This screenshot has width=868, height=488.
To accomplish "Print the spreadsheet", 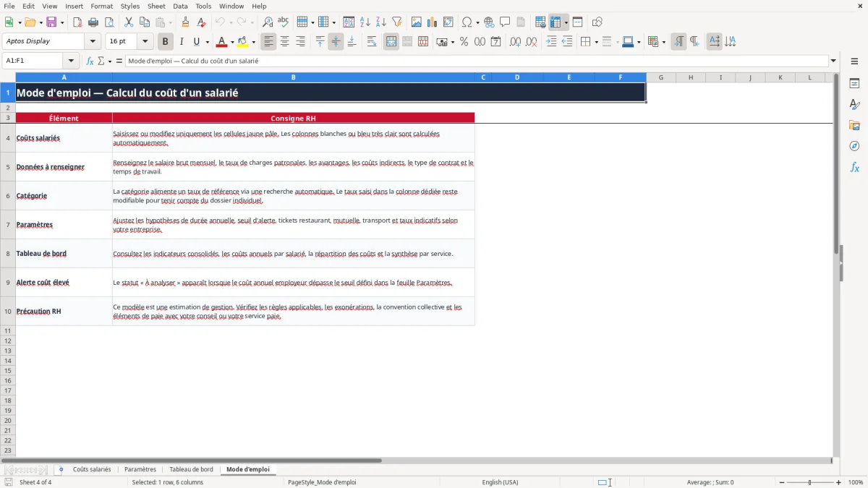I will click(x=93, y=22).
